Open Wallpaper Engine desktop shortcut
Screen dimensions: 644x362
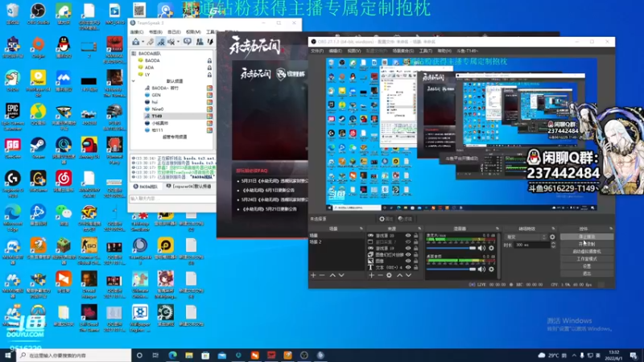coord(140,318)
